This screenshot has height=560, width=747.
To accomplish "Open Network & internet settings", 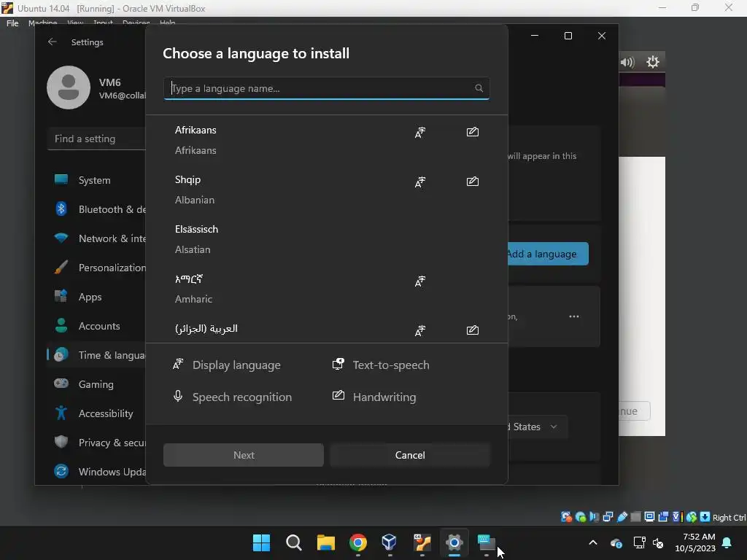I will tap(97, 238).
